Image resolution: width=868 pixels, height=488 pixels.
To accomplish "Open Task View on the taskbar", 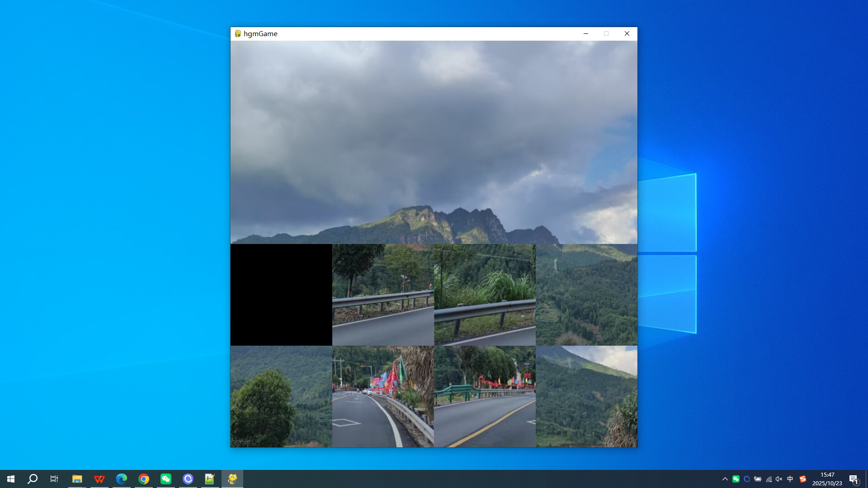I will point(54,479).
